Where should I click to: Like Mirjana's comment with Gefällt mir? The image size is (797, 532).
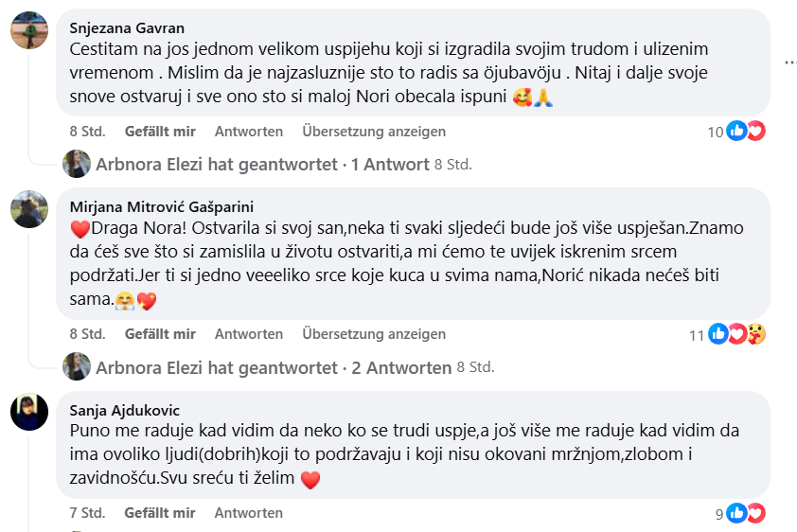(x=160, y=334)
